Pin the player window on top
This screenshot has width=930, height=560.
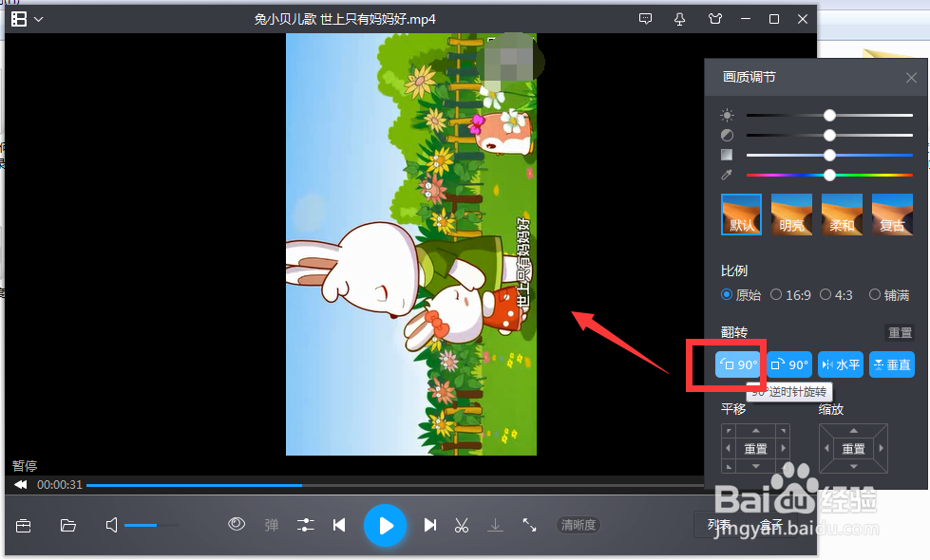(680, 19)
